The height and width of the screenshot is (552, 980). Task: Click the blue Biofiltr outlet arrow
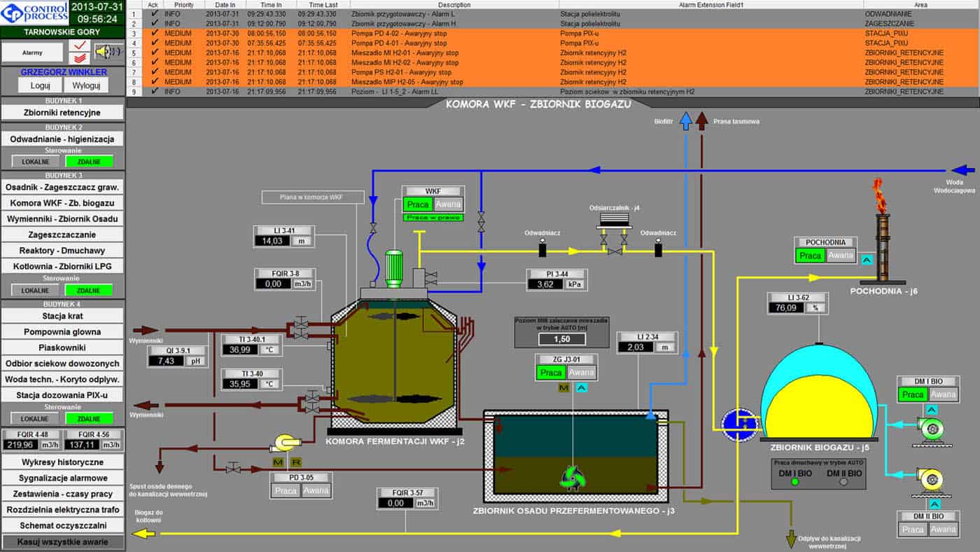[x=687, y=120]
